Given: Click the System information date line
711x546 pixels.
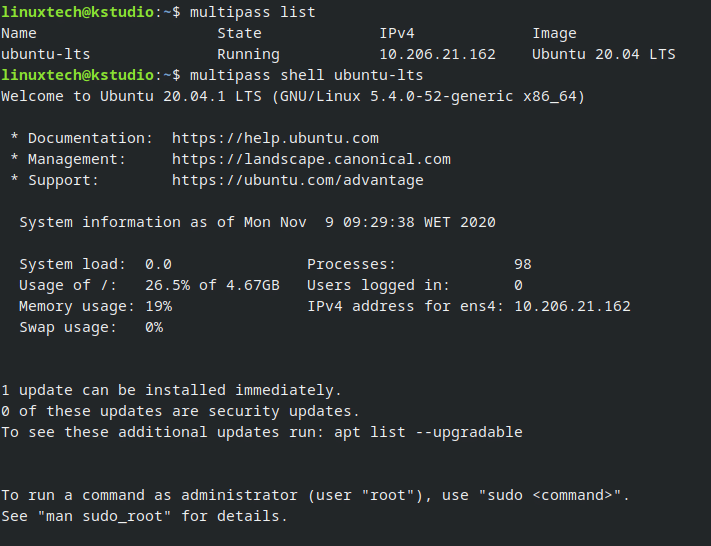Looking at the screenshot, I should 257,222.
